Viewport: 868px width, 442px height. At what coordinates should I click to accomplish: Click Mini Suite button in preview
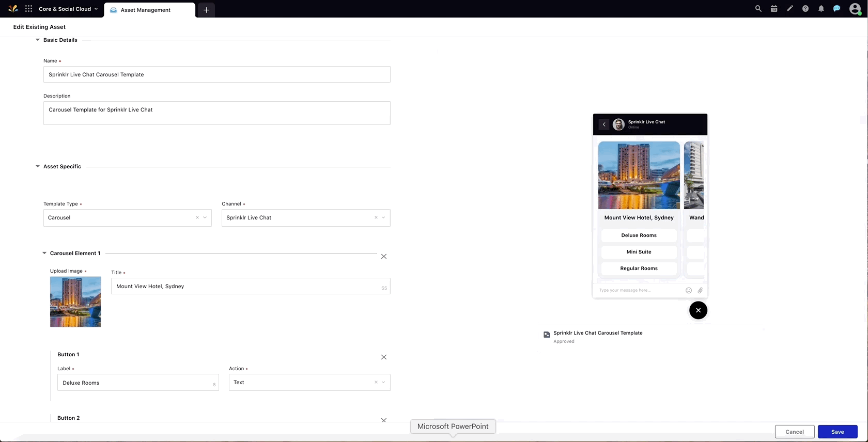pos(639,252)
